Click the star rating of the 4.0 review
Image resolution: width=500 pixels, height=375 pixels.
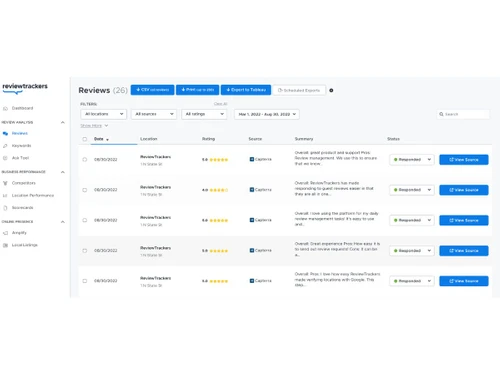(219, 190)
